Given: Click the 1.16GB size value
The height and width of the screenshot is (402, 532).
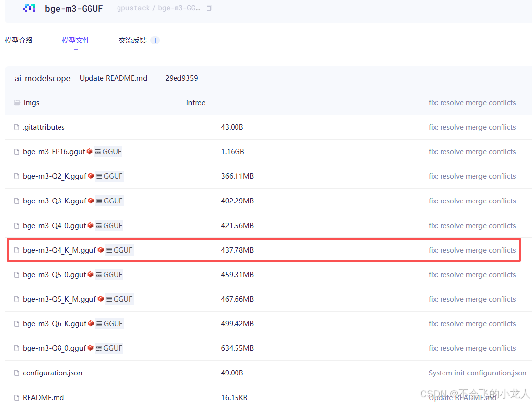Looking at the screenshot, I should (x=233, y=152).
